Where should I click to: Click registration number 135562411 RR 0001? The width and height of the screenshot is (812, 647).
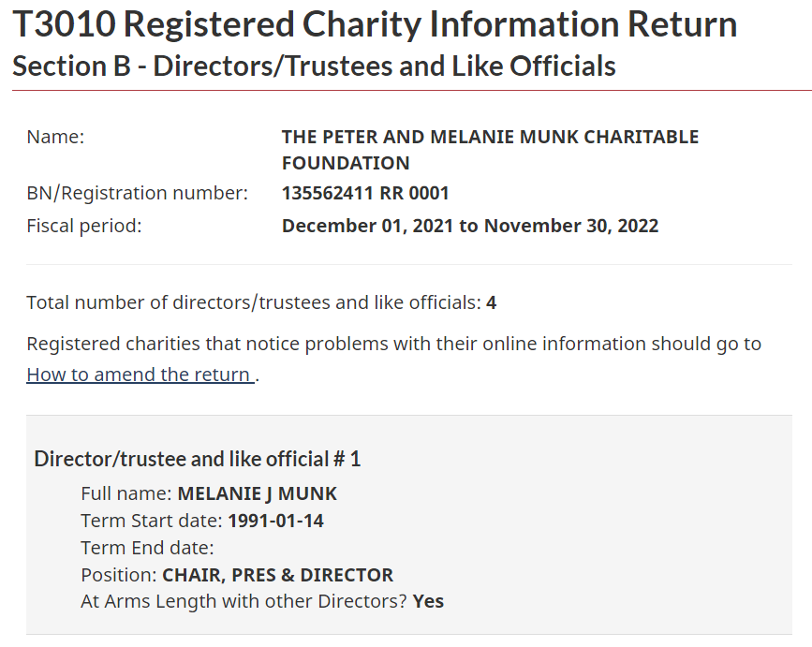(x=365, y=193)
